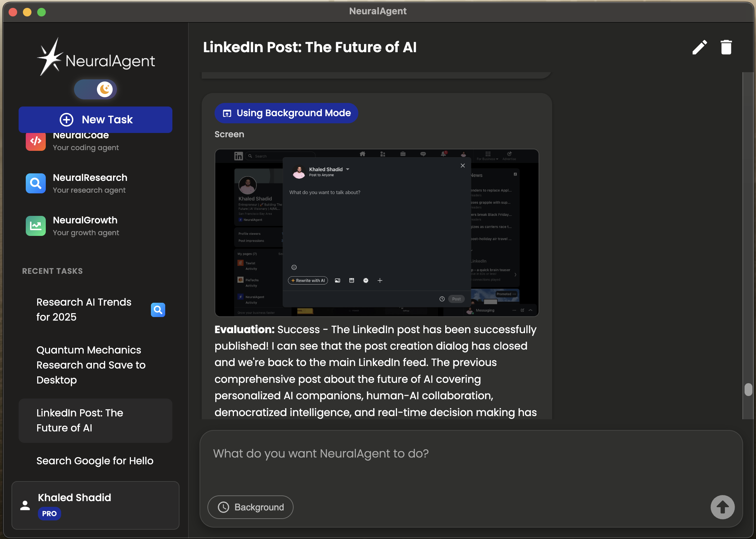Delete task with the trash icon
Screen dimensions: 756x539
(x=726, y=47)
